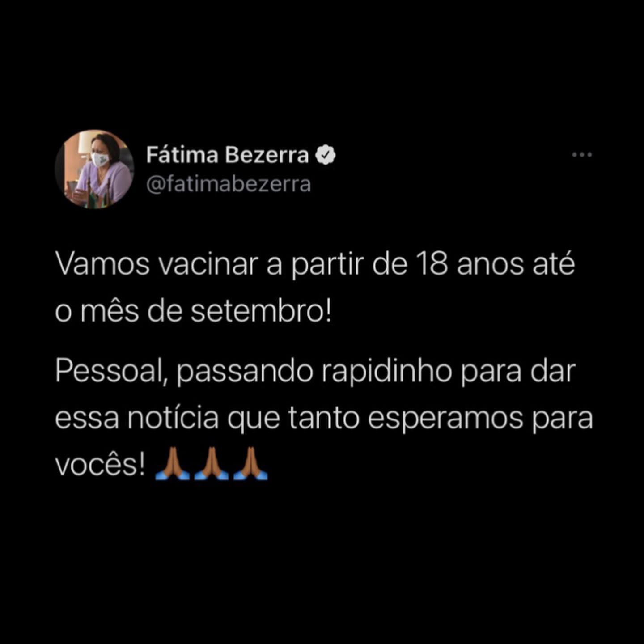
Task: Open Fátima Bezerra's profile picture
Action: coord(94,169)
